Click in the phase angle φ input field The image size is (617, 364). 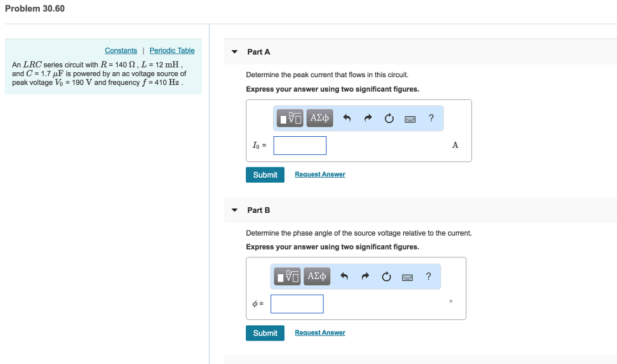pos(296,304)
